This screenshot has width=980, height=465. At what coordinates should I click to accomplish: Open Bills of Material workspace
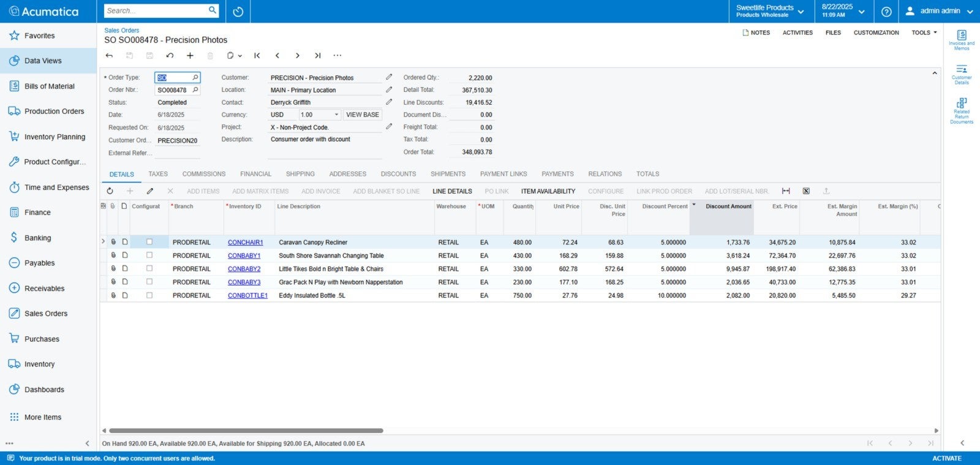(x=48, y=86)
